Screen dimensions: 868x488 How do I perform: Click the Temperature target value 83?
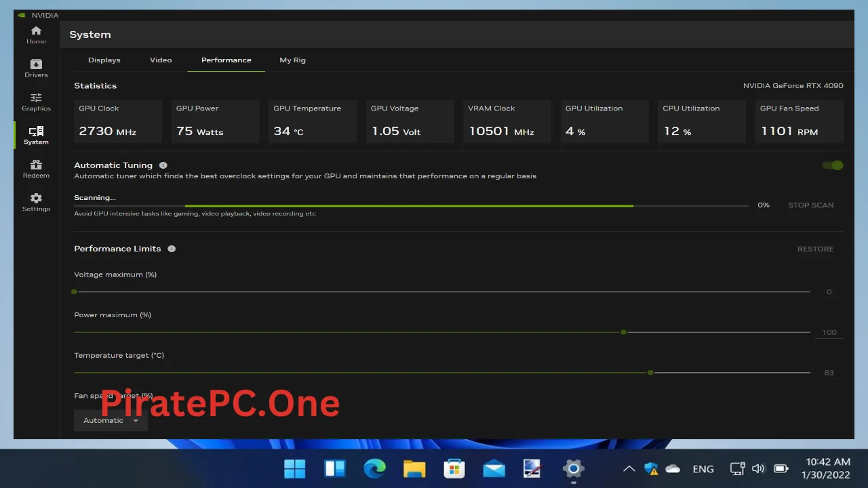click(829, 373)
